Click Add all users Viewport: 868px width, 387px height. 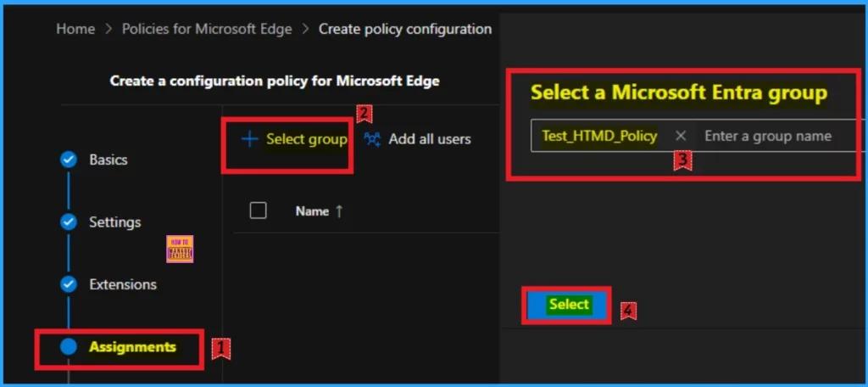click(418, 139)
